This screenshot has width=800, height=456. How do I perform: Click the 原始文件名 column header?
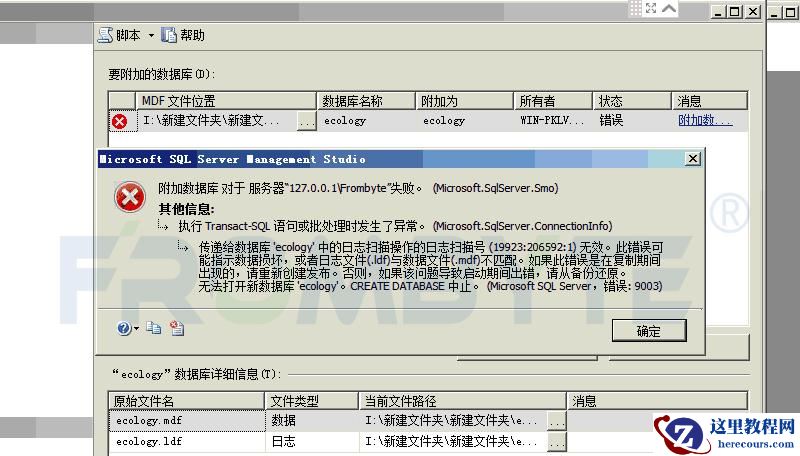(x=187, y=401)
